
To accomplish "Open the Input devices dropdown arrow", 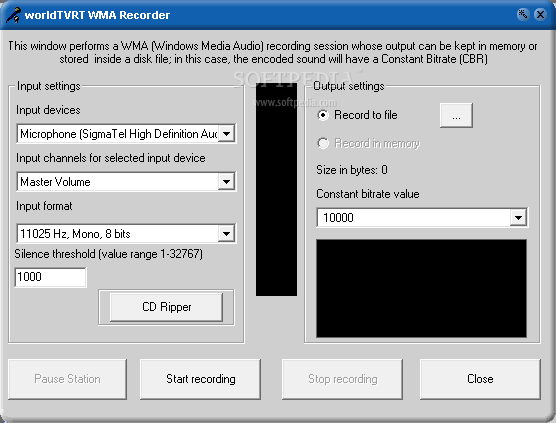I will click(226, 134).
